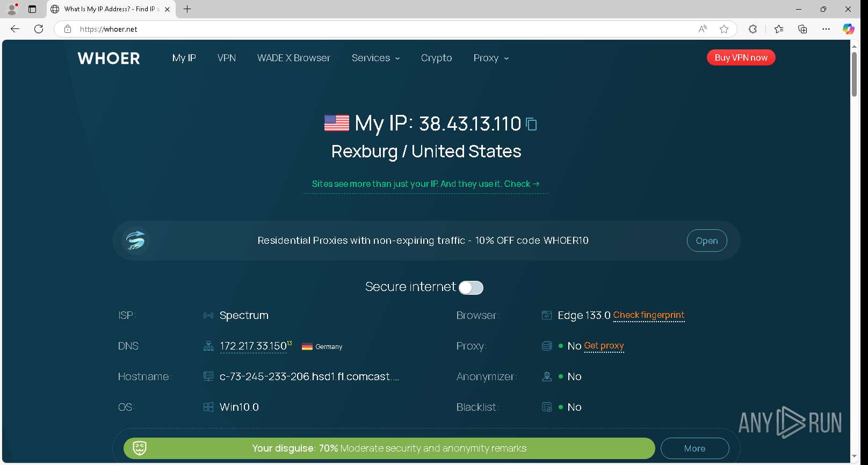Open the tab actions menu icon
Viewport: 868px width, 465px height.
pyautogui.click(x=32, y=9)
